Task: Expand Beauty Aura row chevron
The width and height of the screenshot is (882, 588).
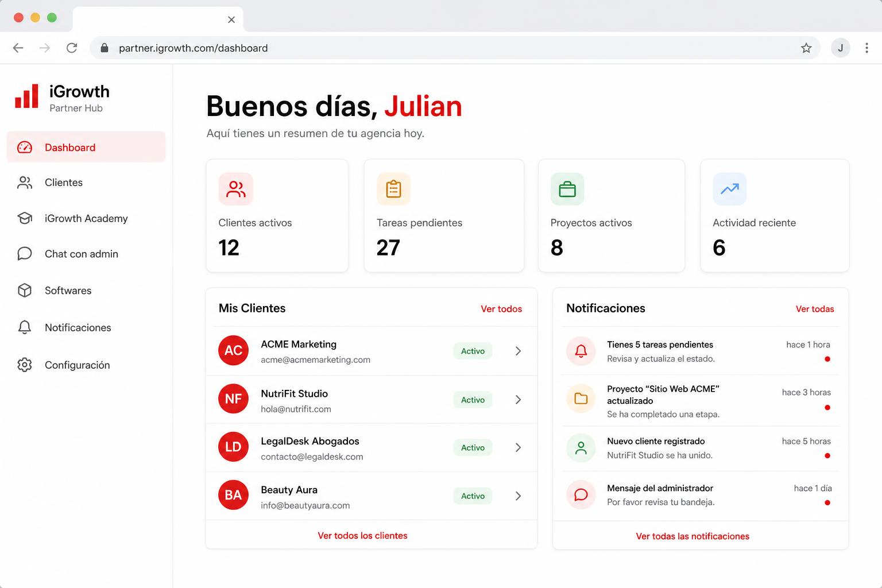Action: point(518,496)
